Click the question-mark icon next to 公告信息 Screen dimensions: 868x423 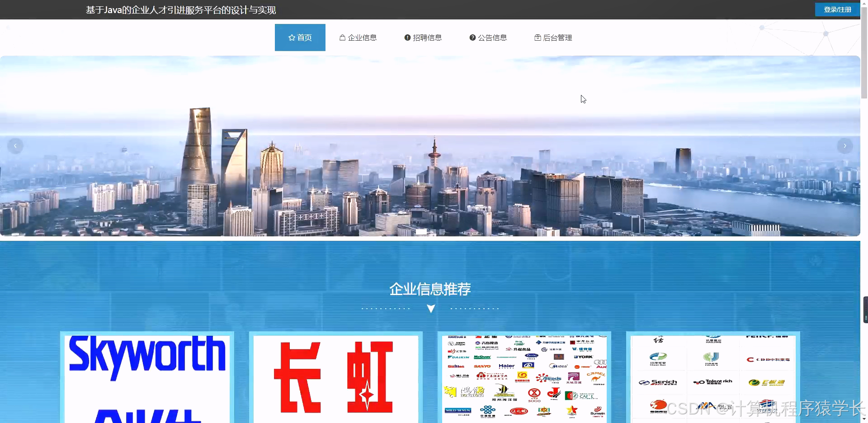(472, 38)
